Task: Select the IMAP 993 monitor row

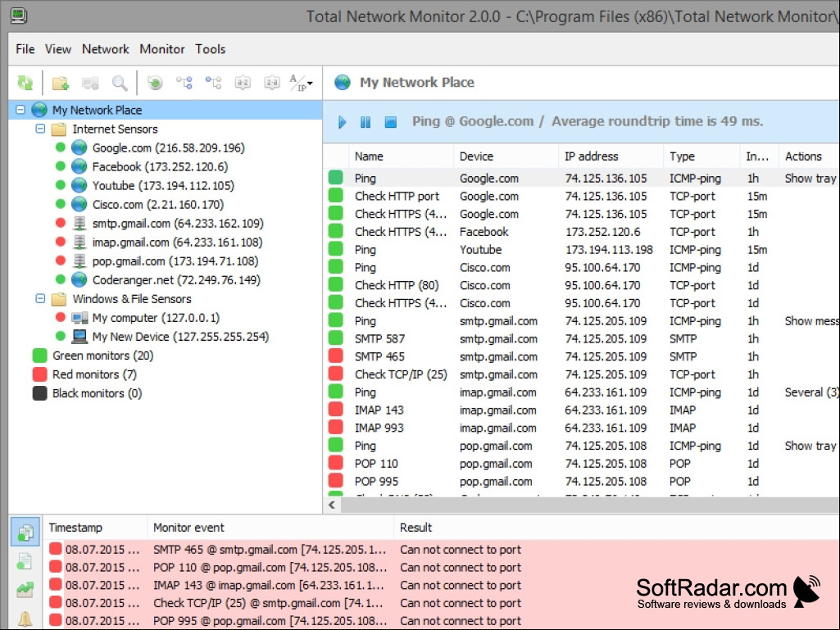Action: pyautogui.click(x=581, y=428)
